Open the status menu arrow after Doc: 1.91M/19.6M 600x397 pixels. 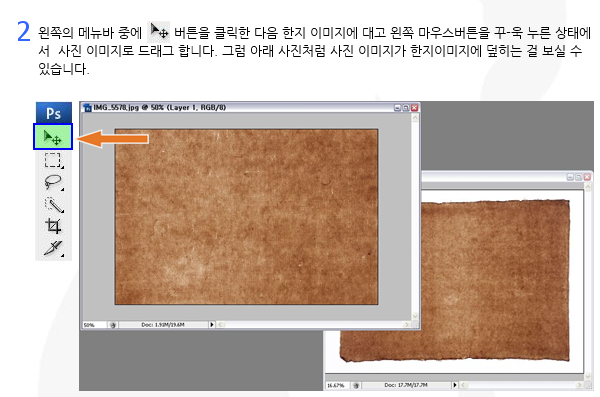click(x=212, y=325)
